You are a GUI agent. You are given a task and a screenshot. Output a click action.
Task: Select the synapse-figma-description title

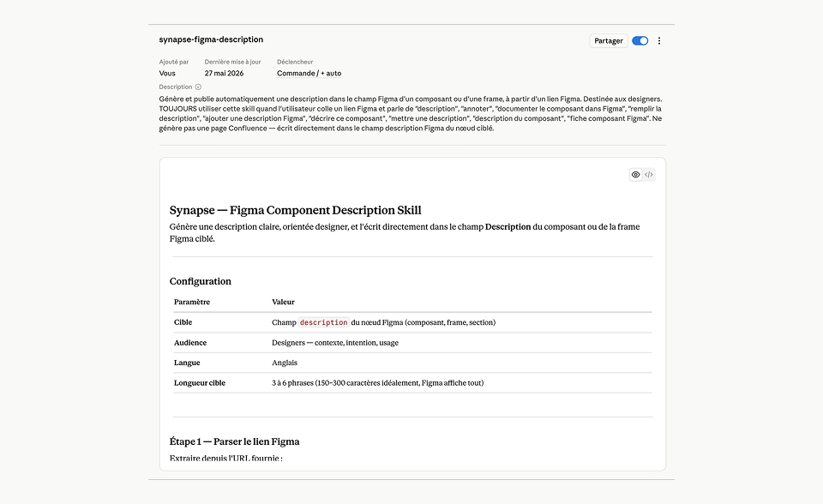pyautogui.click(x=211, y=39)
